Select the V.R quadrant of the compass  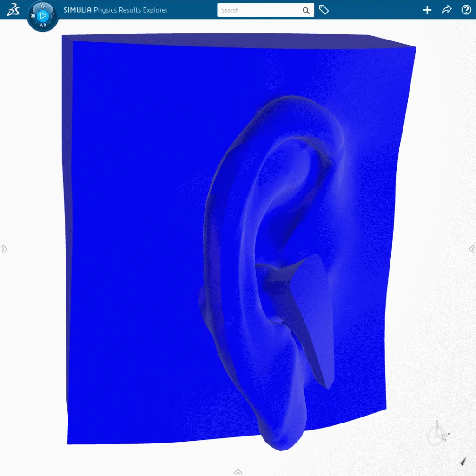tap(43, 25)
